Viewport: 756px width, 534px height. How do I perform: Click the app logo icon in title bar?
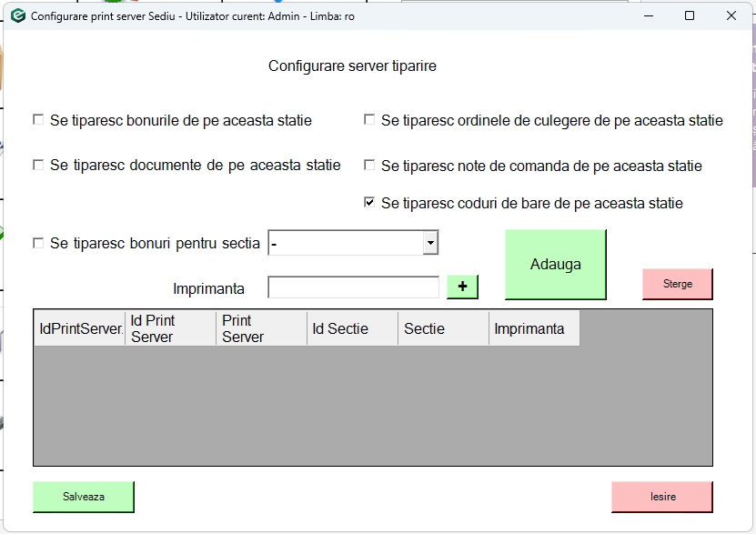pyautogui.click(x=17, y=15)
